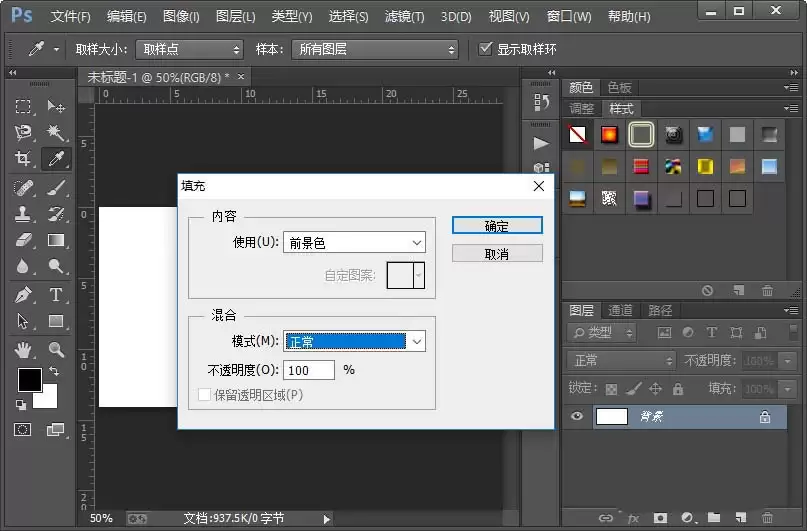Expand the 模式 dropdown showing 正常
807x531 pixels.
pyautogui.click(x=355, y=341)
